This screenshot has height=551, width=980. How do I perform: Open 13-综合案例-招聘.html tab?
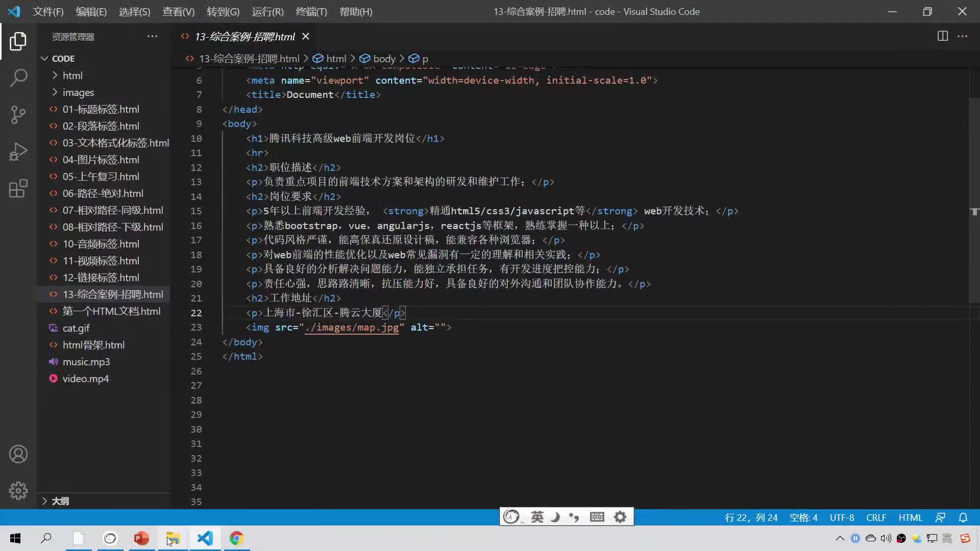[x=243, y=36]
